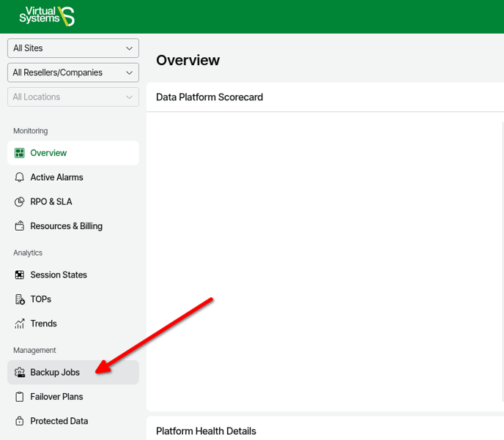Click the Active Alarms bell icon

click(x=20, y=177)
